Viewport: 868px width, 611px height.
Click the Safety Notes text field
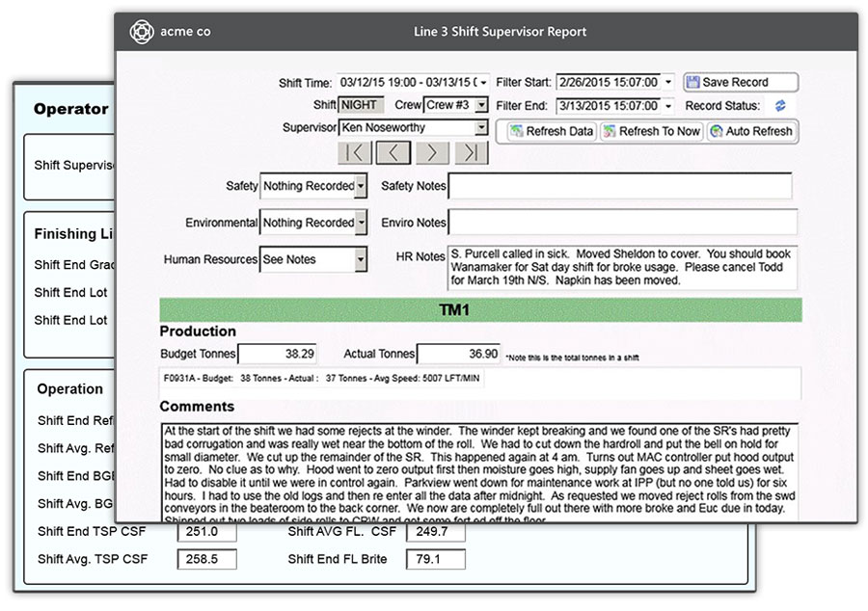point(620,186)
